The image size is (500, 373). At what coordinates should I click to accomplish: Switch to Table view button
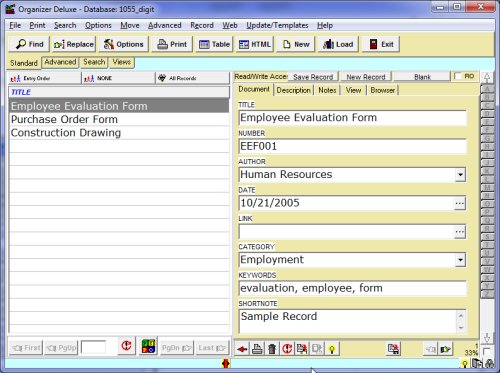coord(214,44)
